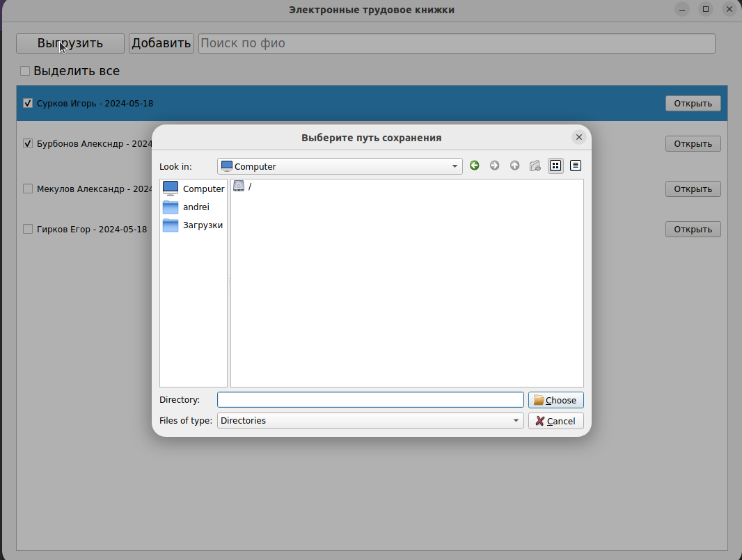Screen dimensions: 742x560
Task: Go to parent directory arrow icon
Action: click(x=515, y=166)
